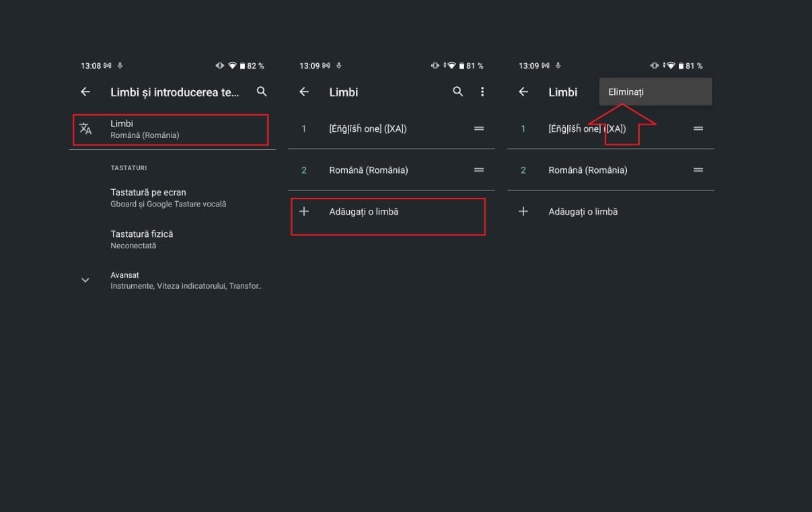Expand the Avansat section chevron

coord(85,280)
